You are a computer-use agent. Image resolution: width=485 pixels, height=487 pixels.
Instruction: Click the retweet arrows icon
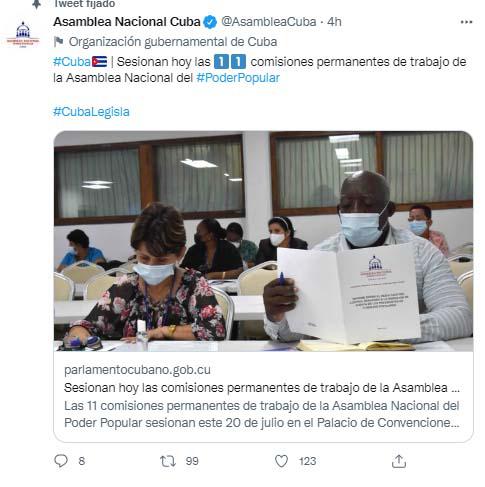(168, 461)
